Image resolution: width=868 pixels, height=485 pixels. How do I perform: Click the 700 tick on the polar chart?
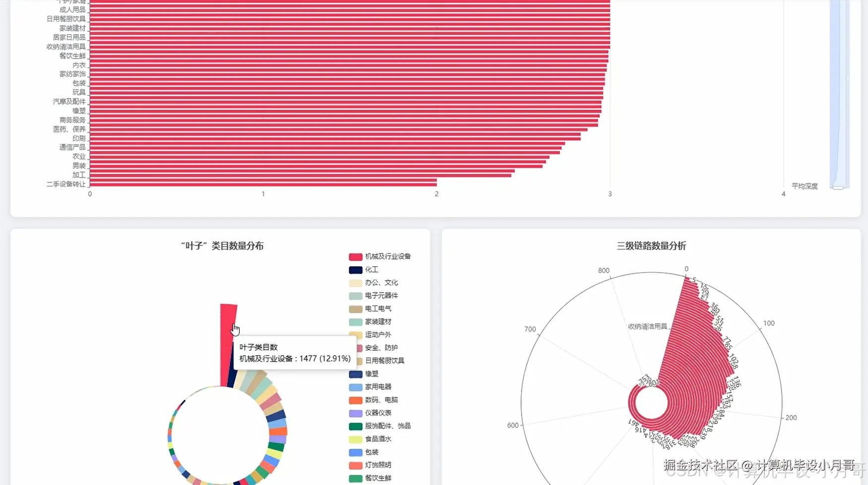click(530, 329)
